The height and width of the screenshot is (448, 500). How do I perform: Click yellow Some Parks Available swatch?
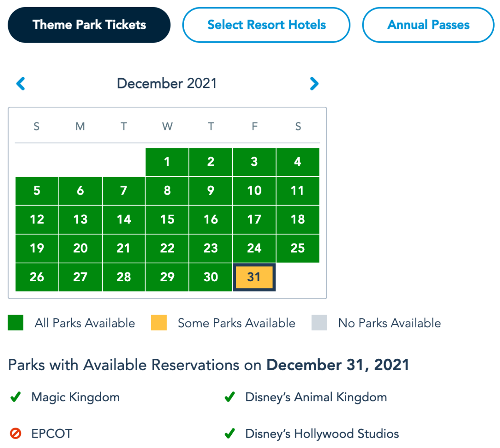click(x=159, y=323)
